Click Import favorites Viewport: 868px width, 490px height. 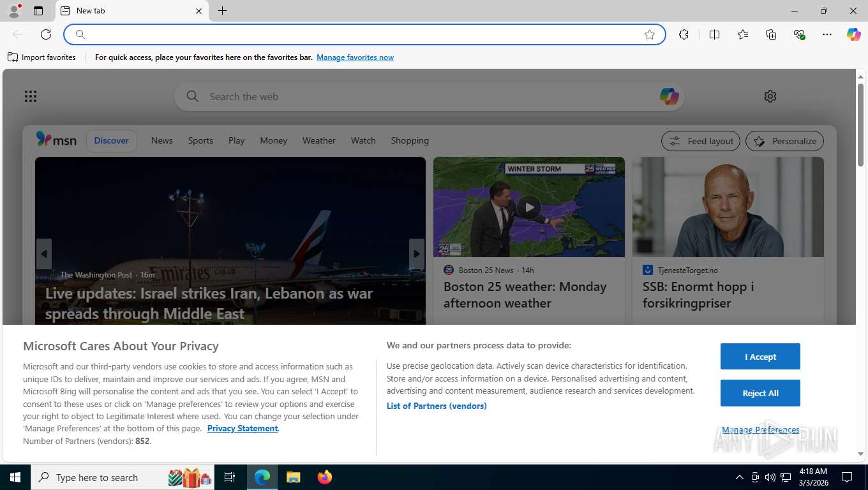point(41,57)
